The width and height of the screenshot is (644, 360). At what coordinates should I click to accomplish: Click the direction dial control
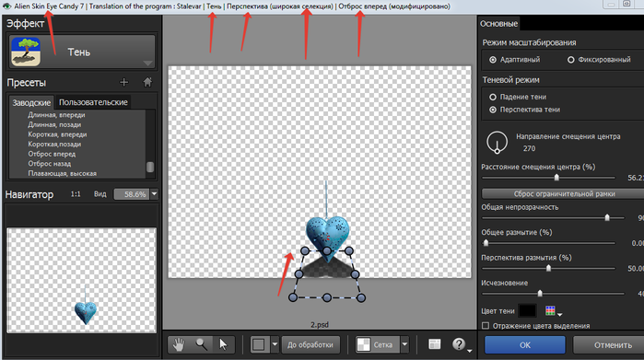(x=497, y=142)
